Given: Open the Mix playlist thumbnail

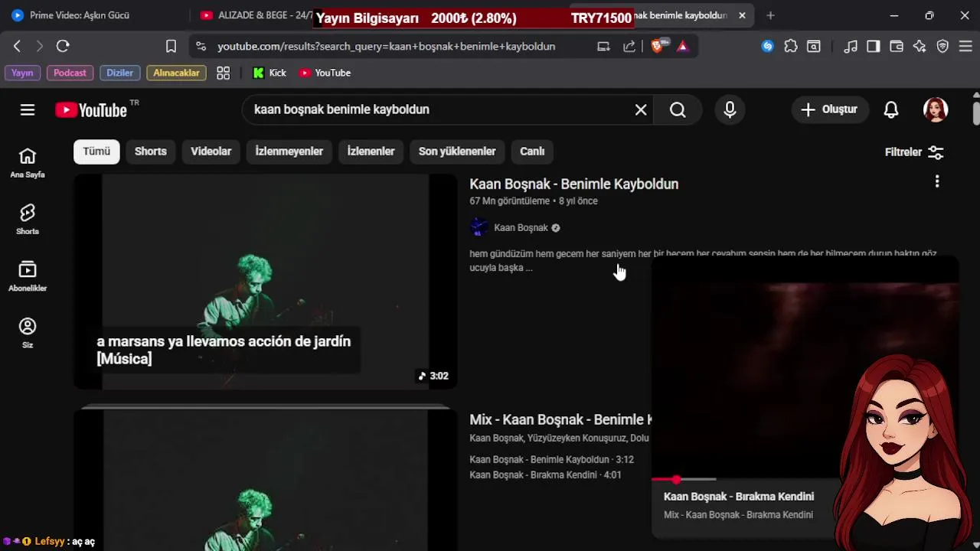Looking at the screenshot, I should 266,480.
